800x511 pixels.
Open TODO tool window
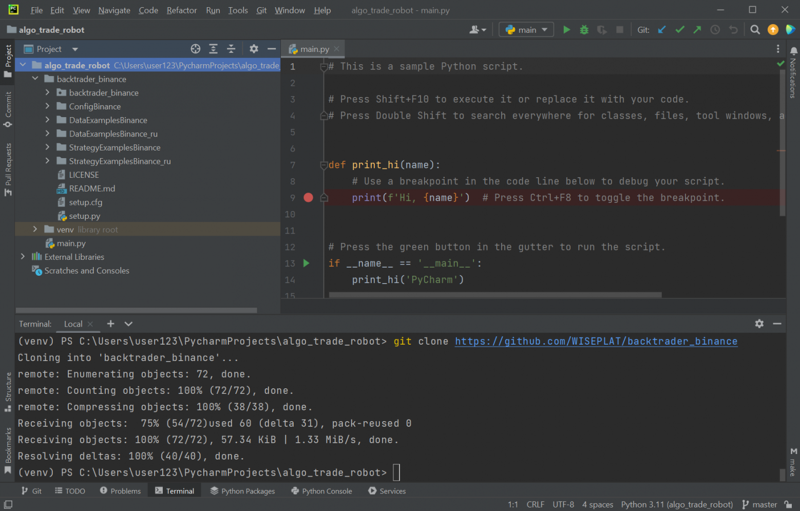[x=70, y=491]
